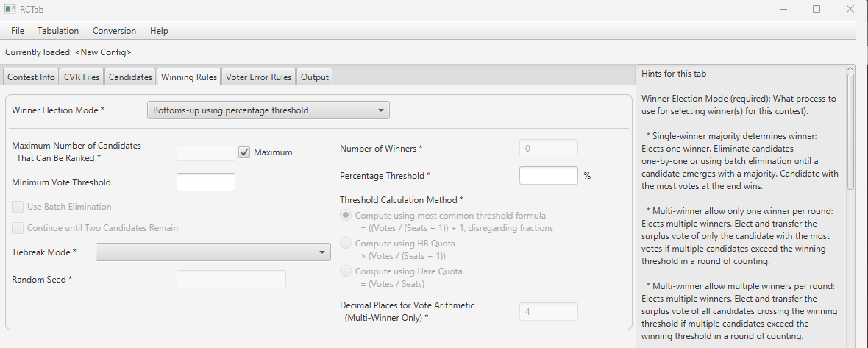The width and height of the screenshot is (868, 348).
Task: Click the hints panel vertical scrollbar
Action: [851, 132]
